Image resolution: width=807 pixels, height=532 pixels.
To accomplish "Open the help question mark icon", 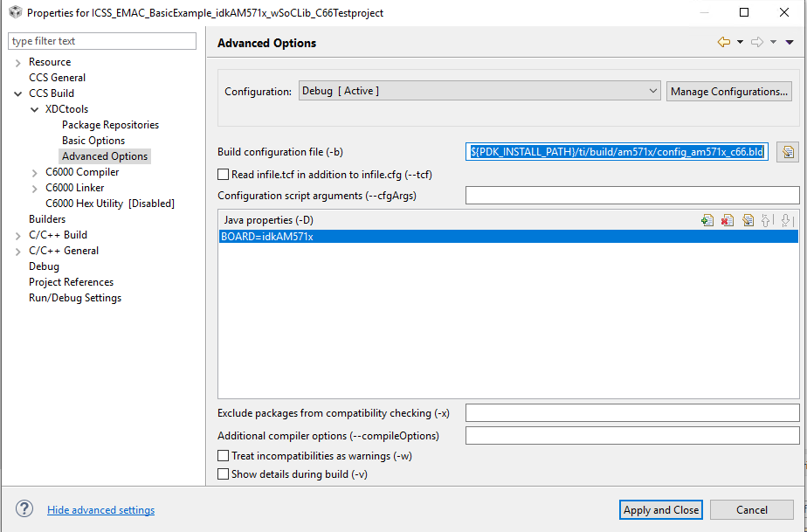I will click(24, 509).
